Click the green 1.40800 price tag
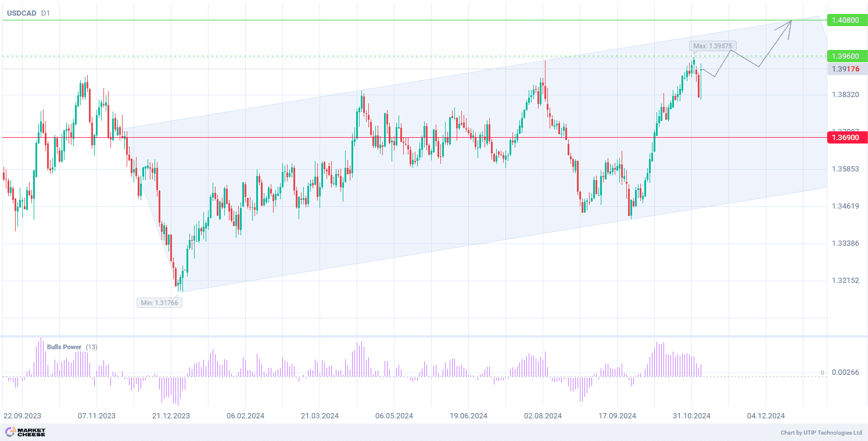The image size is (868, 441). click(847, 20)
